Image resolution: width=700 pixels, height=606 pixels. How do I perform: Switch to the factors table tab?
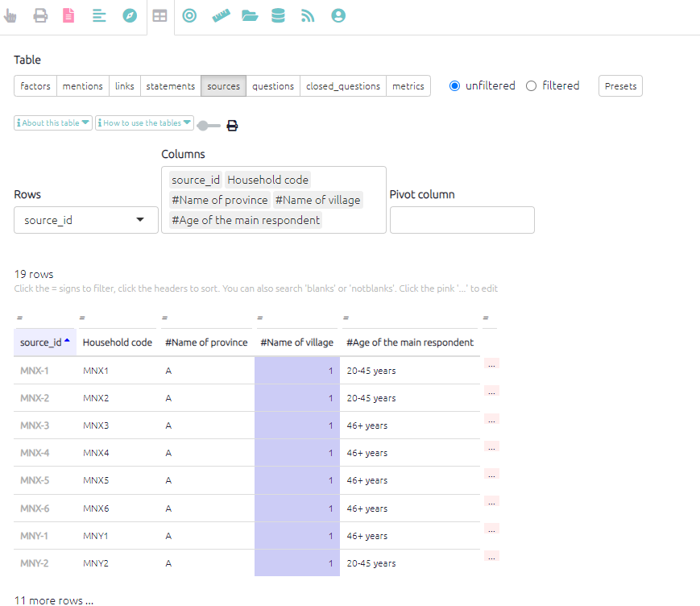(35, 86)
